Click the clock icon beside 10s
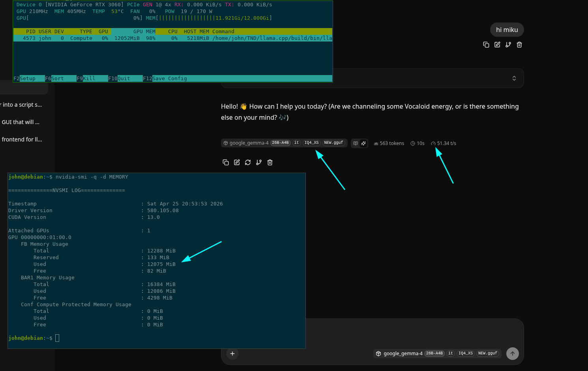The height and width of the screenshot is (371, 588). coord(413,143)
